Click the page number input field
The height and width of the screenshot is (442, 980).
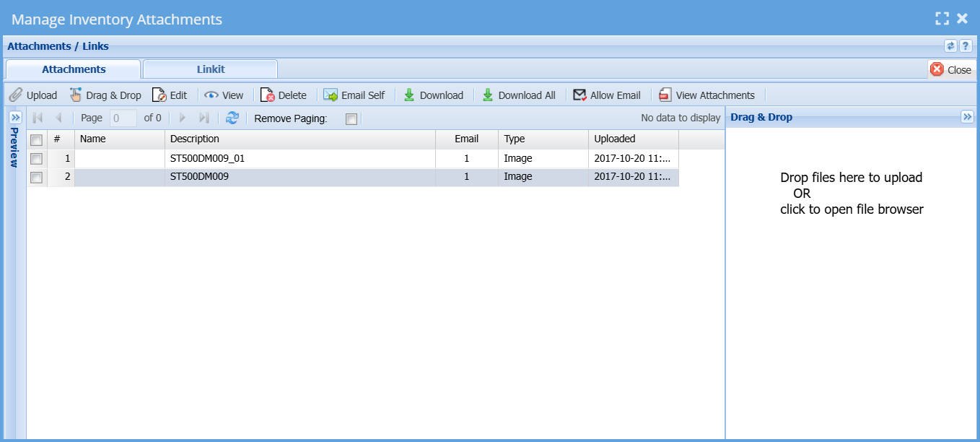click(123, 118)
